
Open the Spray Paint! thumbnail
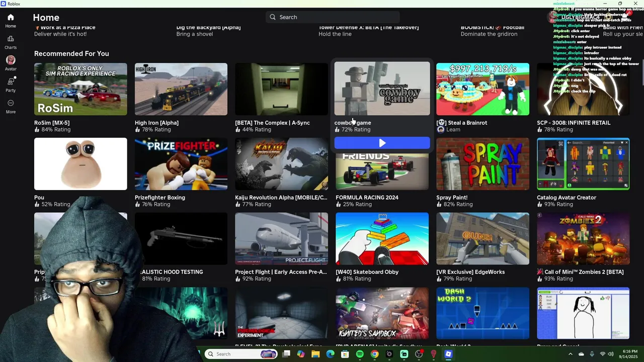tap(482, 164)
